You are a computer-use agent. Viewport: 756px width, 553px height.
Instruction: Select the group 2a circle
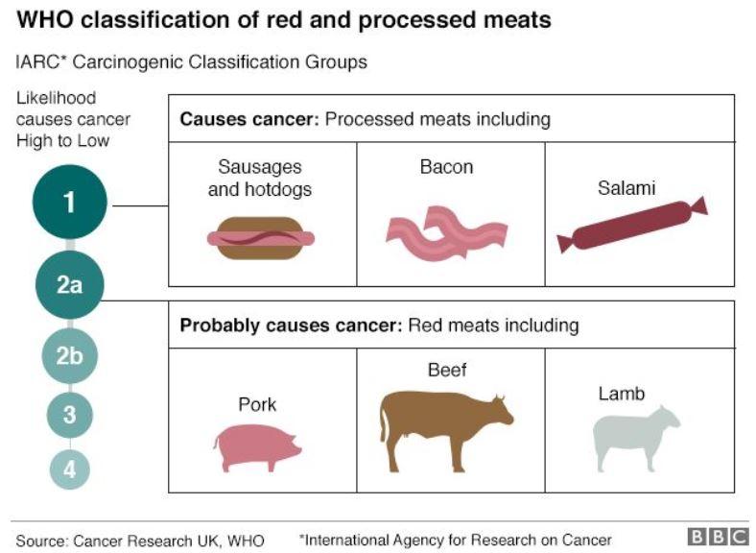pos(69,285)
